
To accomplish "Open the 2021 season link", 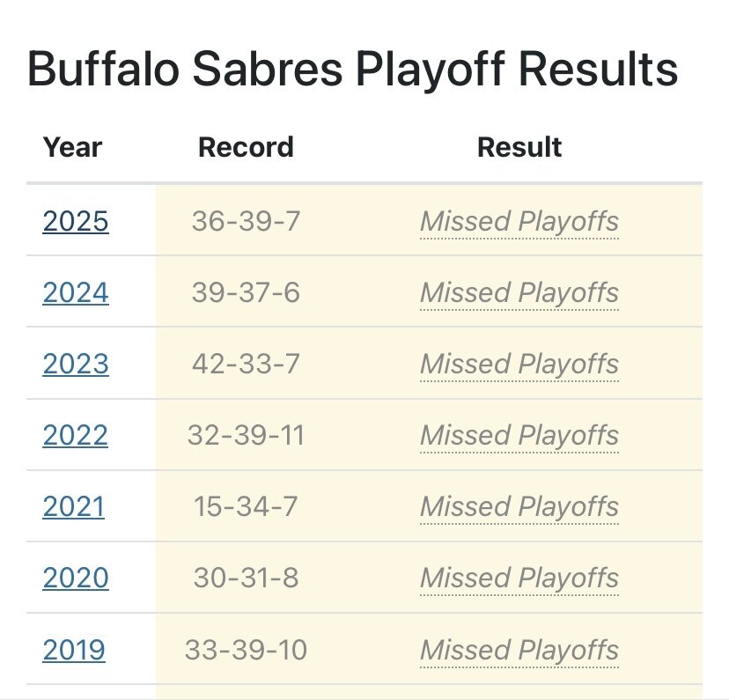I will coord(73,506).
